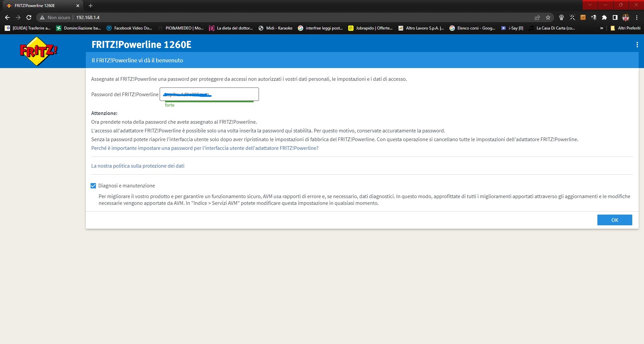Open Elenco corsi Google bookmark

(x=473, y=28)
